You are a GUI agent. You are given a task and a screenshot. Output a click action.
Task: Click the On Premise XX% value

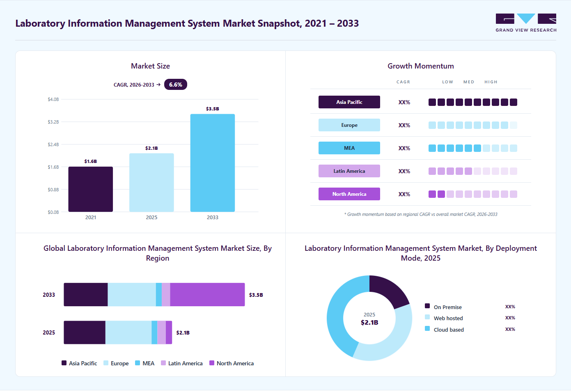510,307
